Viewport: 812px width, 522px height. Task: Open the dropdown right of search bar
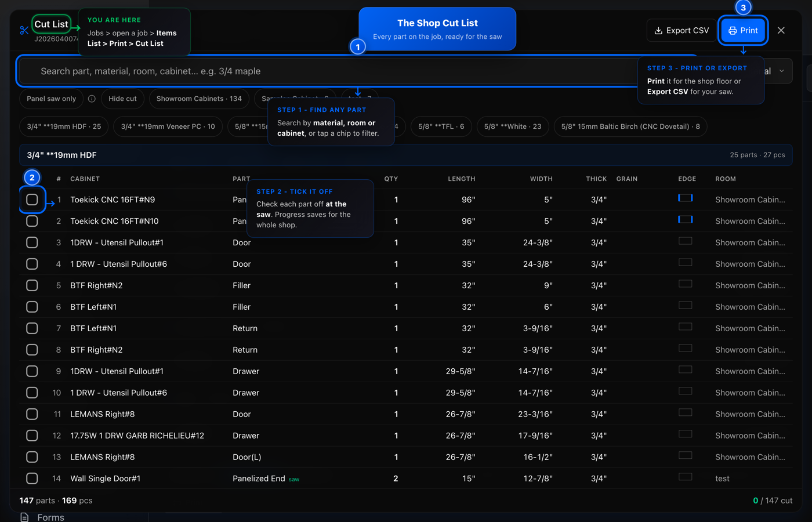(777, 71)
